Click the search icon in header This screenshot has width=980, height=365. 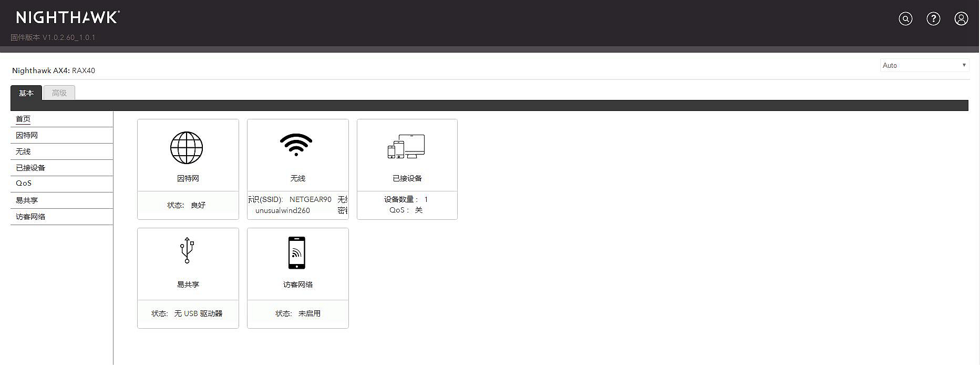(905, 19)
